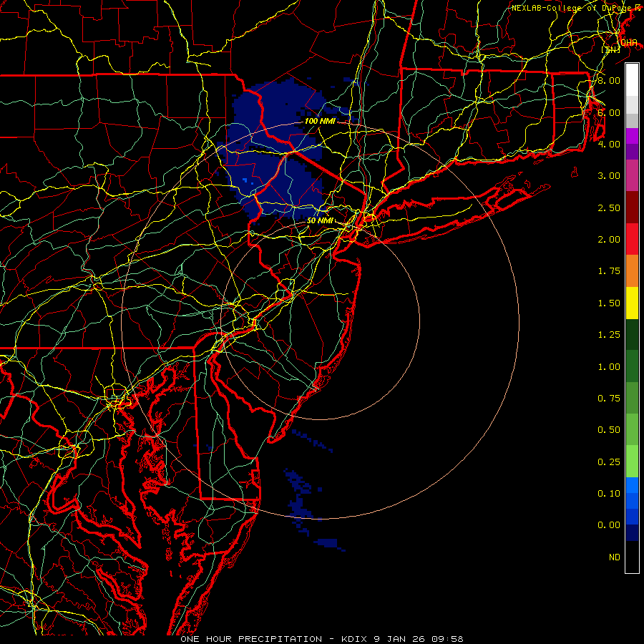
Task: Click the '100 NMI' range ring label
Action: pyautogui.click(x=320, y=121)
